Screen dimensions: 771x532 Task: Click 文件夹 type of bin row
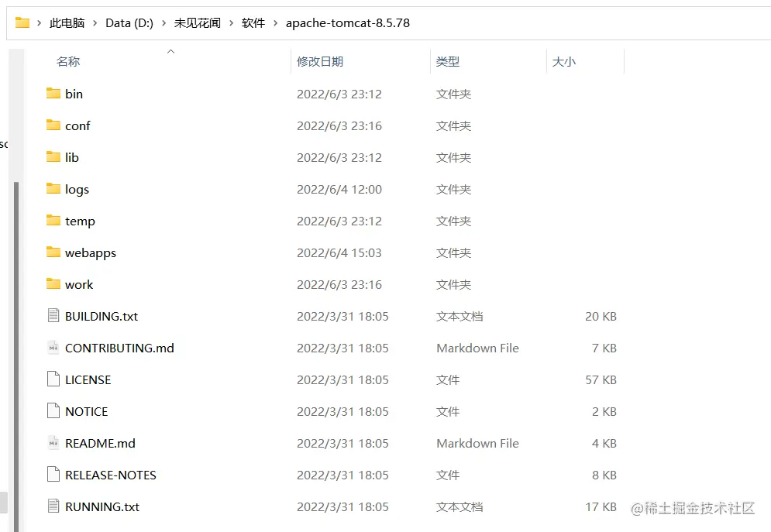coord(454,94)
